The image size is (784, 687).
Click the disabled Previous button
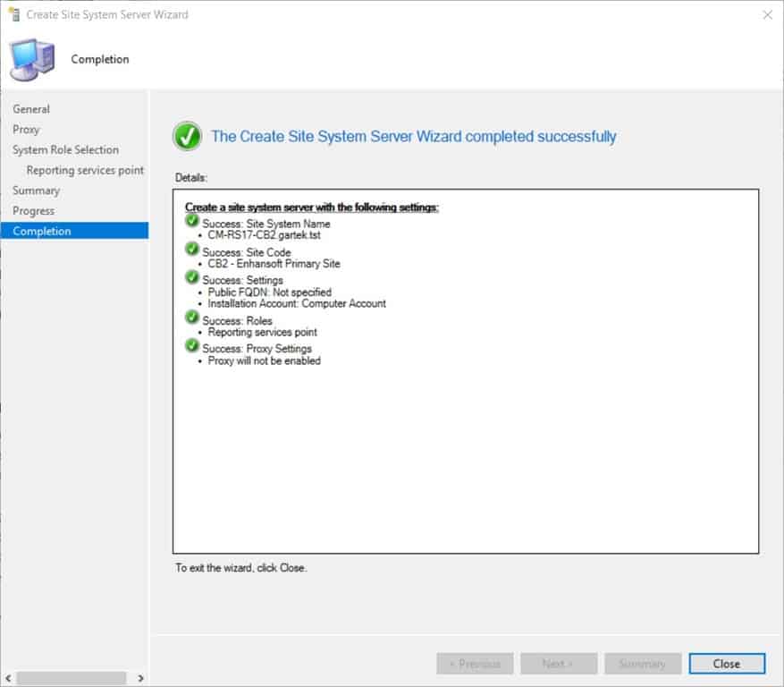coord(475,664)
